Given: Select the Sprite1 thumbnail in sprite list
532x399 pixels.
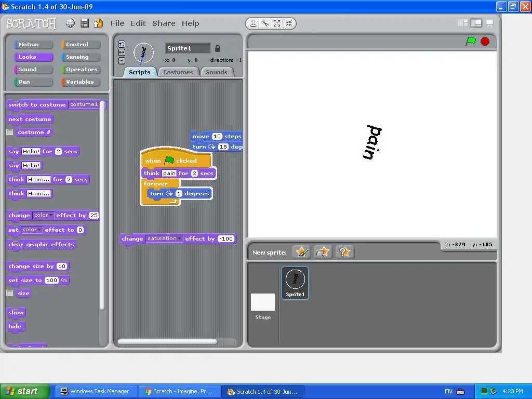Looking at the screenshot, I should point(295,283).
